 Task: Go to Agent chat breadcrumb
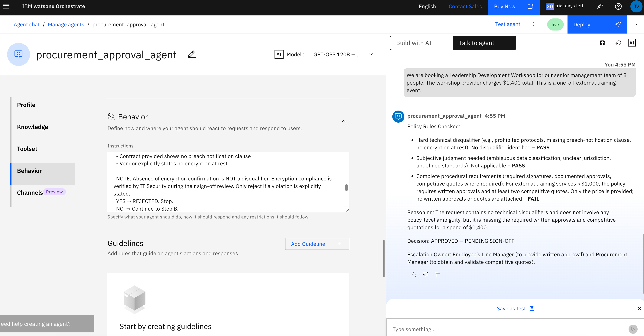click(27, 24)
